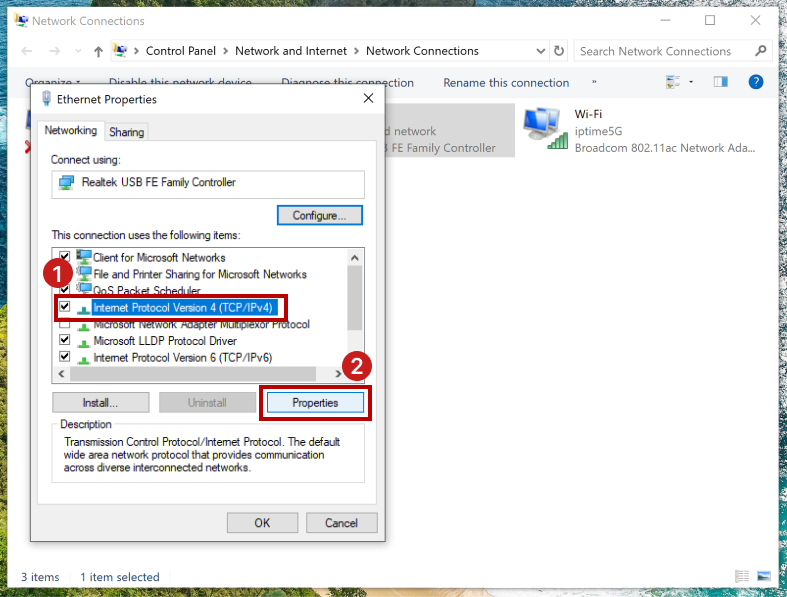
Task: Click the refresh icon in address bar
Action: 559,51
